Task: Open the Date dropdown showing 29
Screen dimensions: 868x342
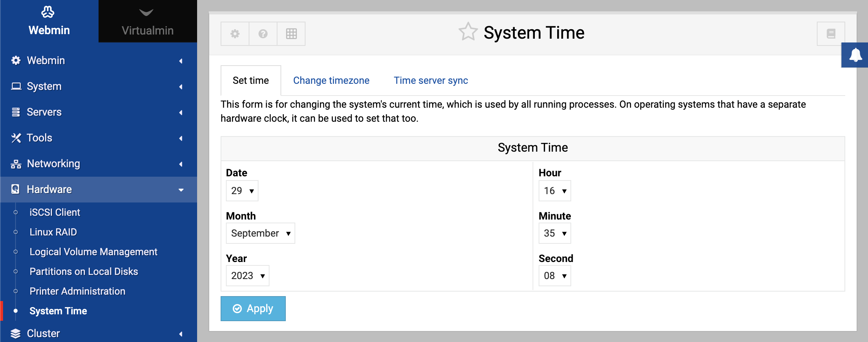Action: [242, 191]
